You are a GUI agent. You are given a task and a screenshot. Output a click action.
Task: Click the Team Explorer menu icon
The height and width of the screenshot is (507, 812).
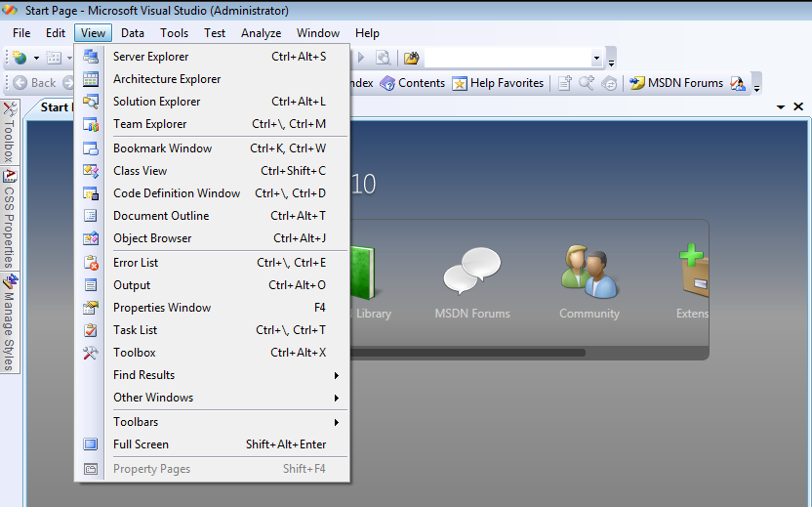[x=91, y=124]
